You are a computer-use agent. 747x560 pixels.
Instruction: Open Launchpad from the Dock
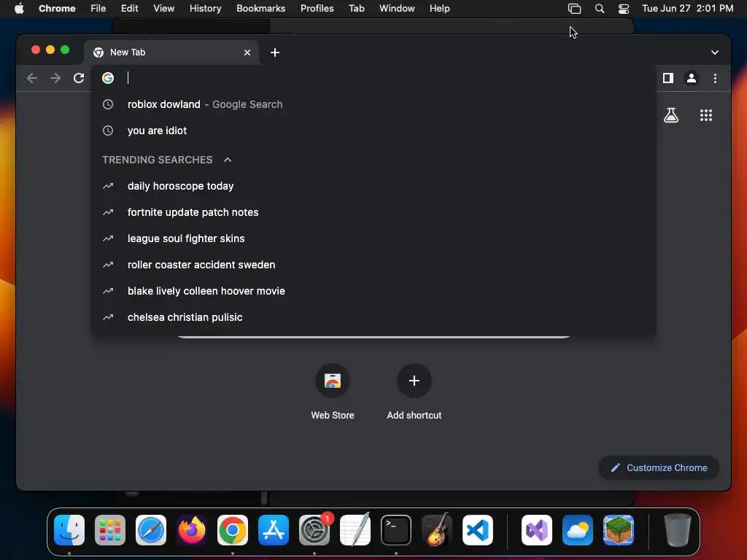point(110,530)
